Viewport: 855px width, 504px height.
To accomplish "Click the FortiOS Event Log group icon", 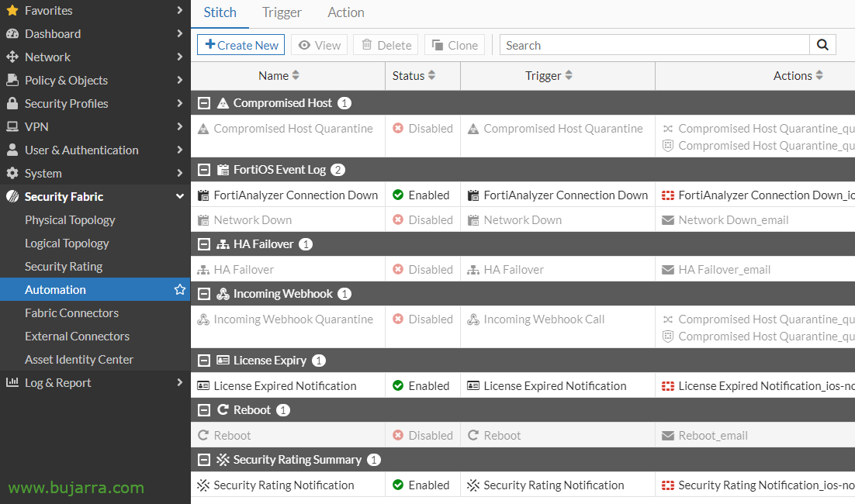I will coord(223,170).
